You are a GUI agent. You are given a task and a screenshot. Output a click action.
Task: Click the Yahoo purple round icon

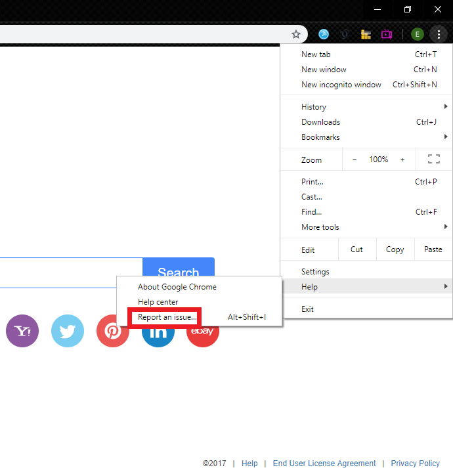click(22, 331)
